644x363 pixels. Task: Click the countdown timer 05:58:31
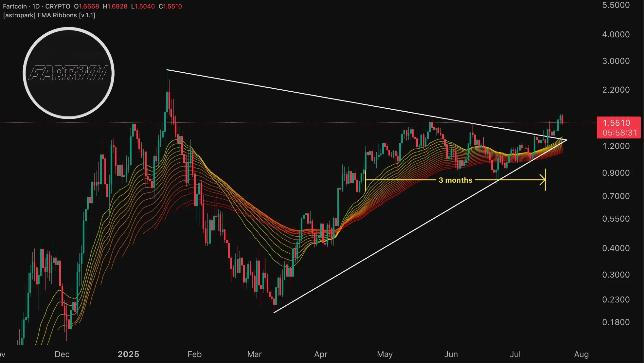619,133
